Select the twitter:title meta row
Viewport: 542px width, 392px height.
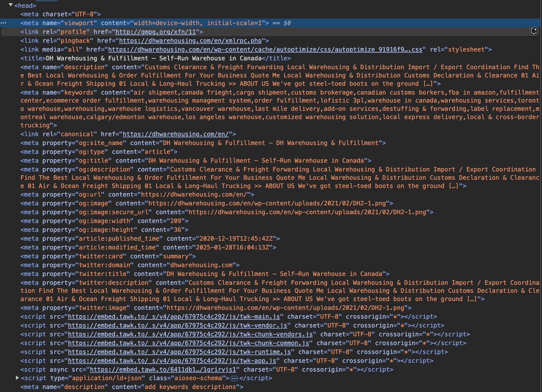[x=205, y=274]
